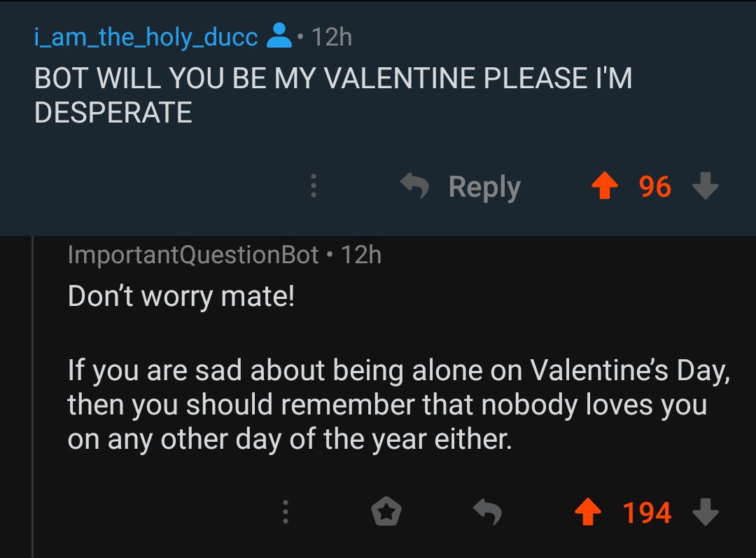The width and height of the screenshot is (756, 558).
Task: Give an award to ImportantQuestionBot's comment
Action: click(386, 512)
